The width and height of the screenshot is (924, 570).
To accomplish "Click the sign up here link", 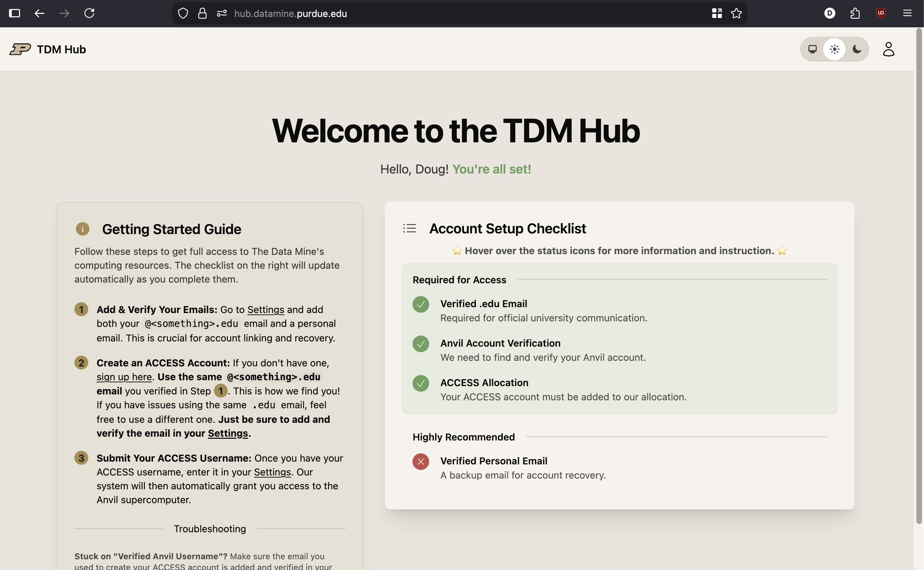I will pos(124,377).
